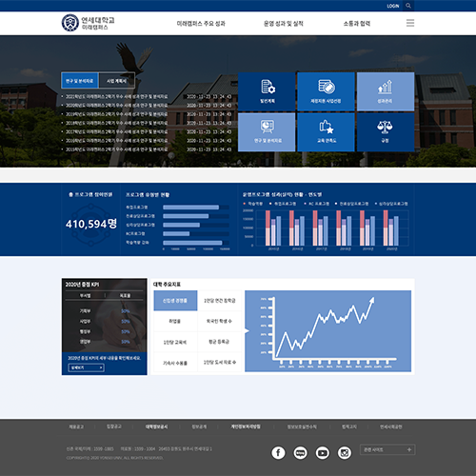The height and width of the screenshot is (476, 476).
Task: Click the 취업프로그램 horizontal progress bar
Action: [x=196, y=208]
